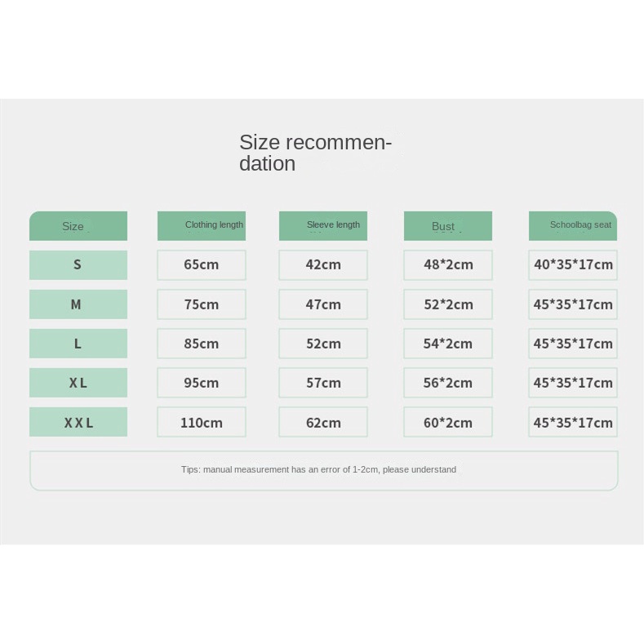Select the Sleeve length header
Screen dimensions: 644x644
(x=323, y=225)
